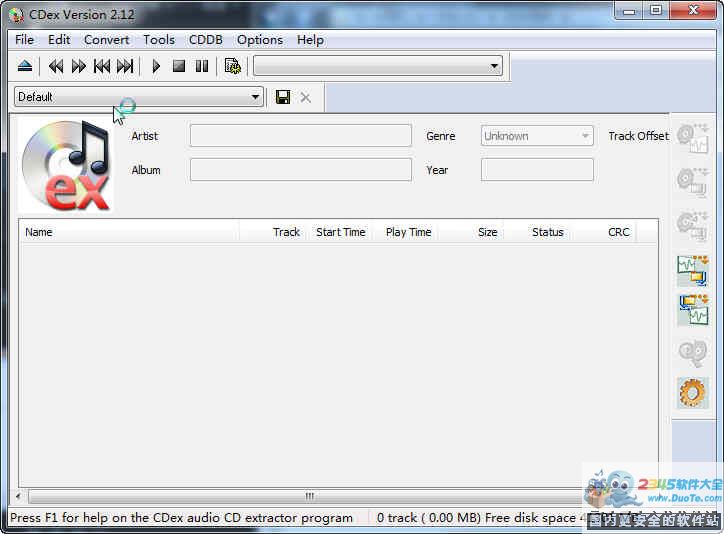This screenshot has height=534, width=724.
Task: Sort by the Play Time column header
Action: click(405, 232)
